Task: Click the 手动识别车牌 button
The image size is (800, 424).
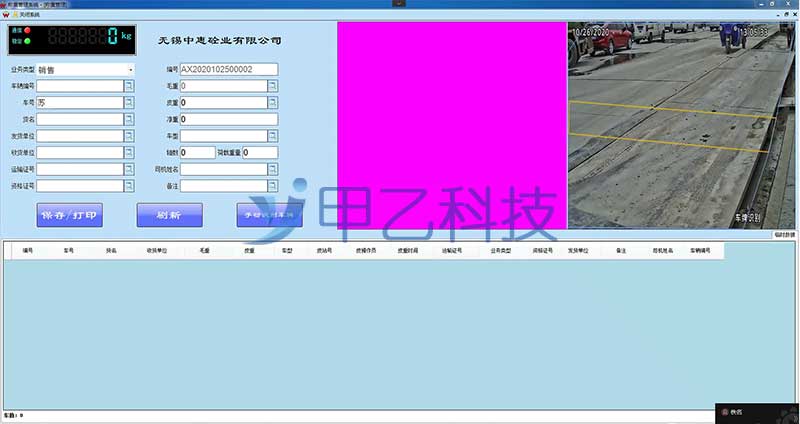Action: [x=269, y=215]
